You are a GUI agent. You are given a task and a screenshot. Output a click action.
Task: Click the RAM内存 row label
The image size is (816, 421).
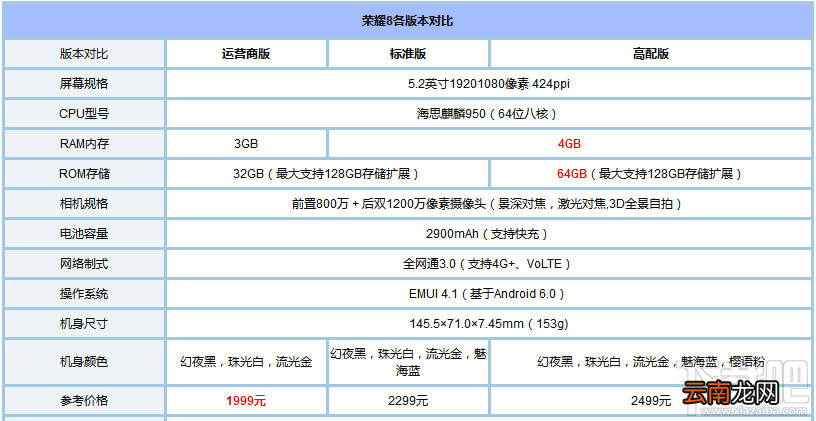84,144
